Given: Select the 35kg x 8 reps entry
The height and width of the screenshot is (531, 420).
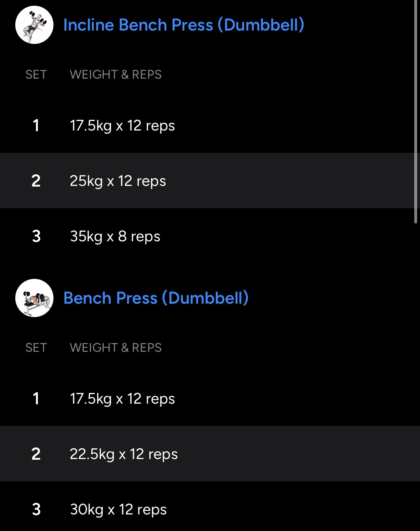Looking at the screenshot, I should click(x=115, y=236).
